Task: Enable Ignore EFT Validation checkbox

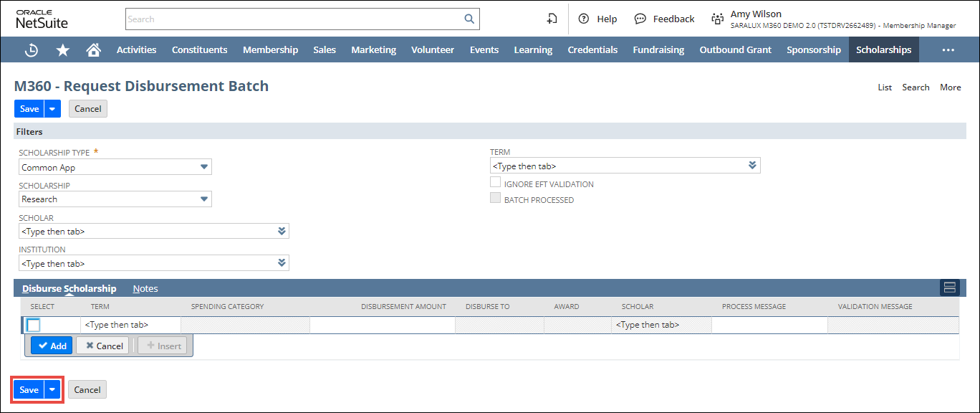Action: pos(495,183)
